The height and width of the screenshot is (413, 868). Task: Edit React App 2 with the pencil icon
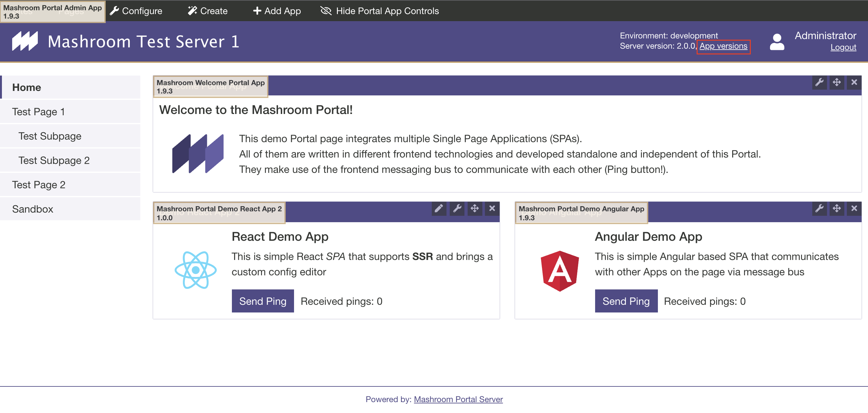tap(439, 208)
